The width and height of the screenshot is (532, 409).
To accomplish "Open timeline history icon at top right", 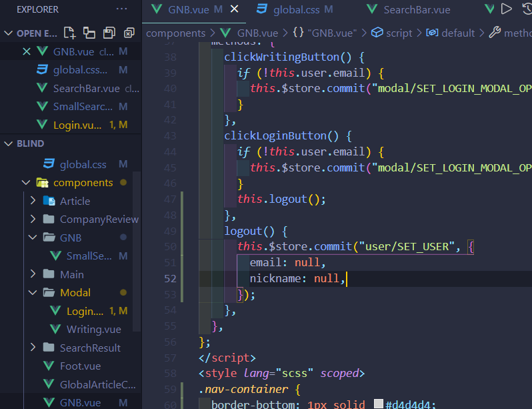I will point(527,9).
